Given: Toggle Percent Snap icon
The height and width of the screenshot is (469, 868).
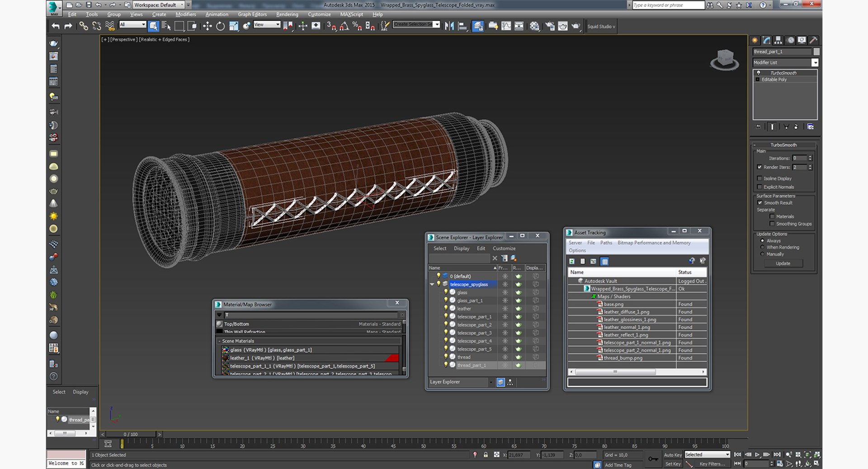Looking at the screenshot, I should 357,26.
